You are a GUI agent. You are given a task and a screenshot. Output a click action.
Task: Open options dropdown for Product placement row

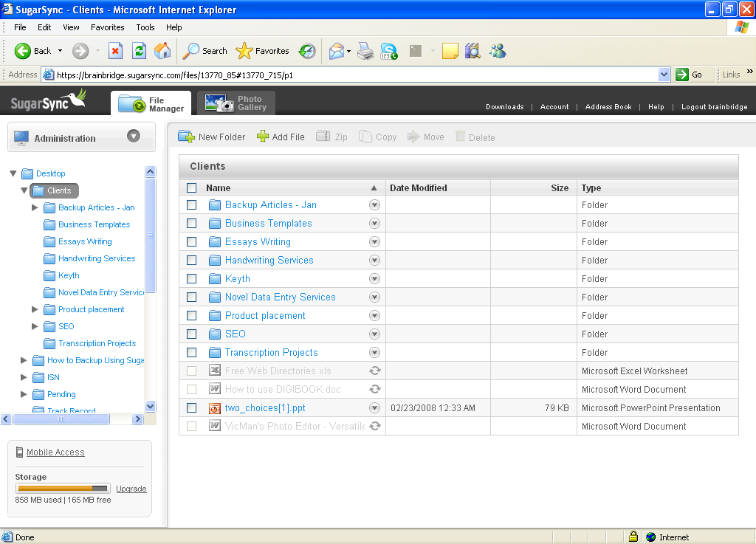pyautogui.click(x=374, y=316)
